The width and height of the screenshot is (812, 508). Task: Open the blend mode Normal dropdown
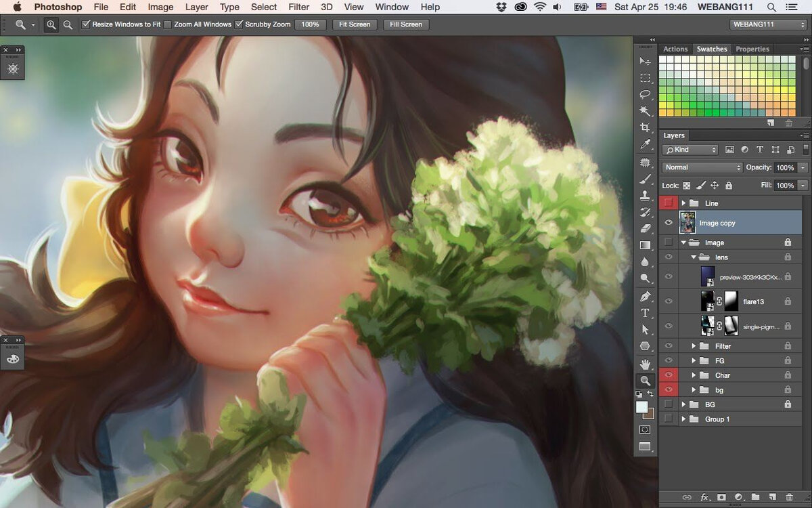(702, 167)
